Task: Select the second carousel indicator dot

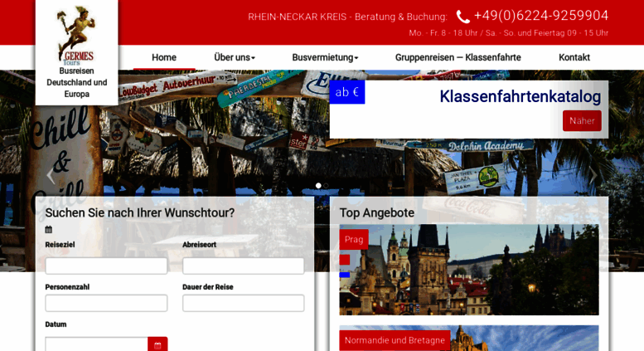Action: coord(326,186)
